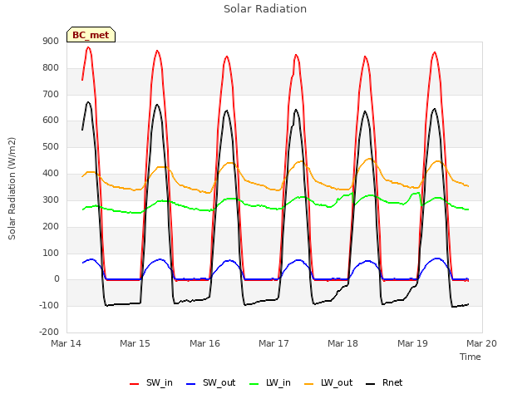
Task: Click the 900 y-axis tick label
Action: pyautogui.click(x=51, y=42)
